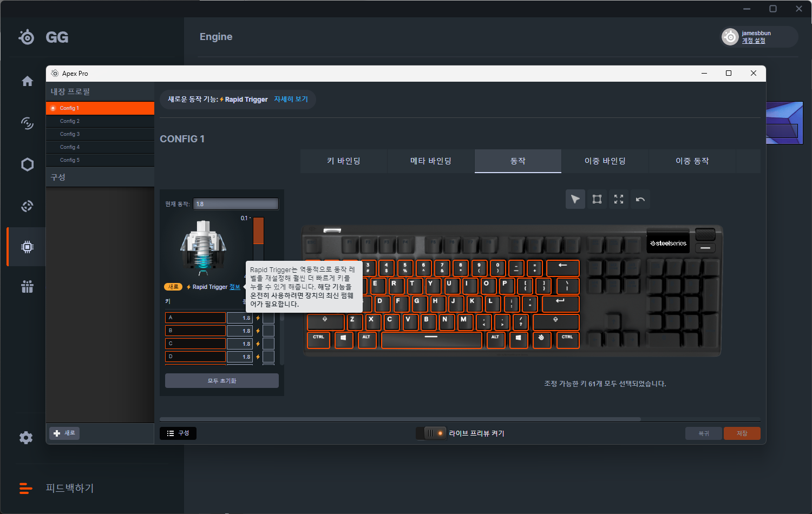The width and height of the screenshot is (812, 514).
Task: Open the 계정 설정 account link
Action: pos(754,41)
